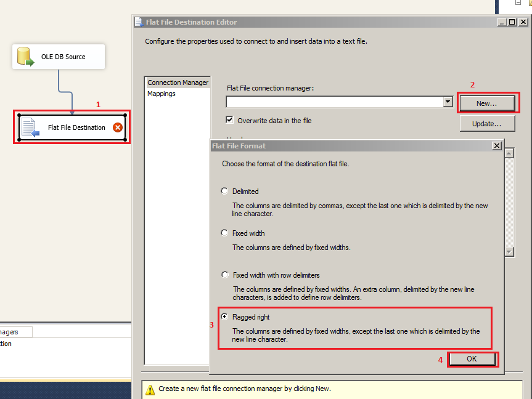Click the red error icon on Flat File Destination

[118, 127]
